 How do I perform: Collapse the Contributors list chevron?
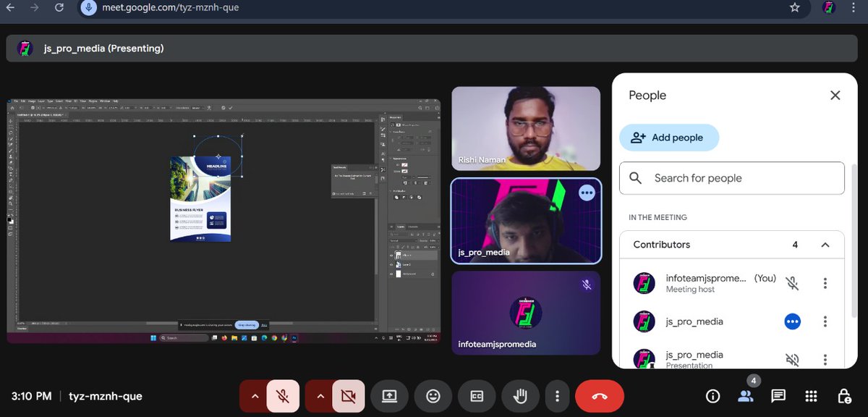click(x=825, y=245)
